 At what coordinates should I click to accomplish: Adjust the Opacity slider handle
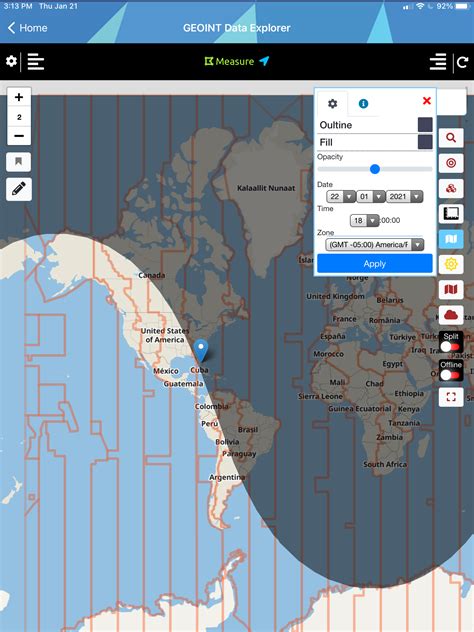(x=375, y=169)
